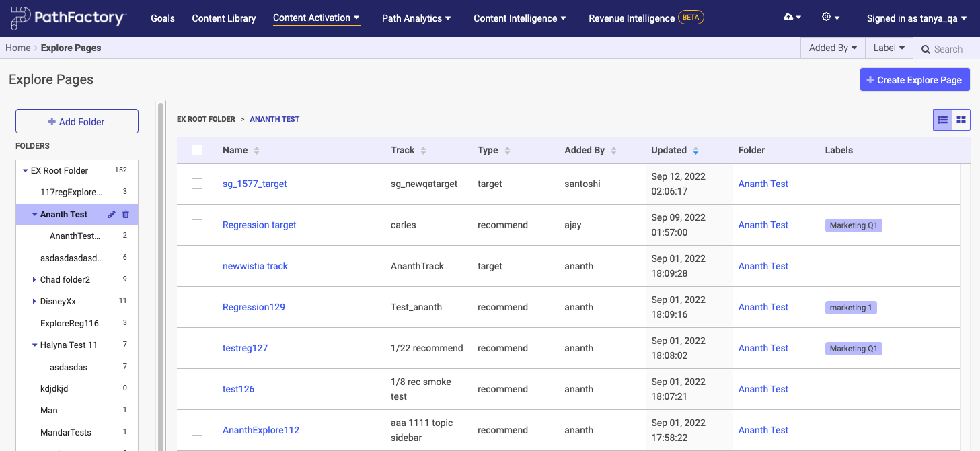Edit the Ananth Test folder with pencil icon
The height and width of the screenshot is (451, 980).
point(112,215)
